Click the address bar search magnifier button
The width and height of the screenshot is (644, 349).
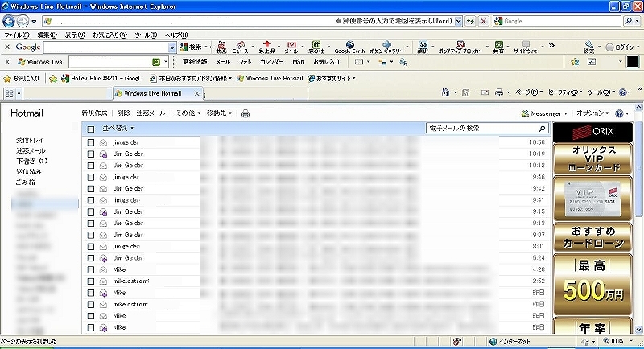[629, 21]
